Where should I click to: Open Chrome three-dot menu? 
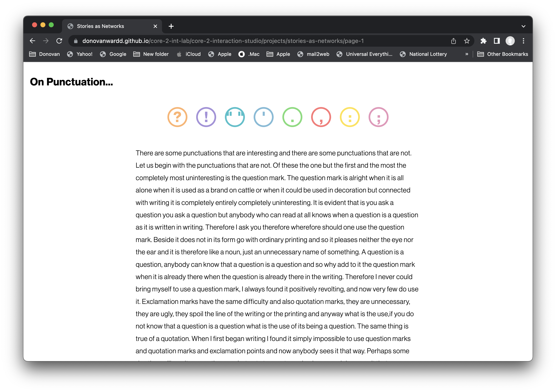pos(523,41)
